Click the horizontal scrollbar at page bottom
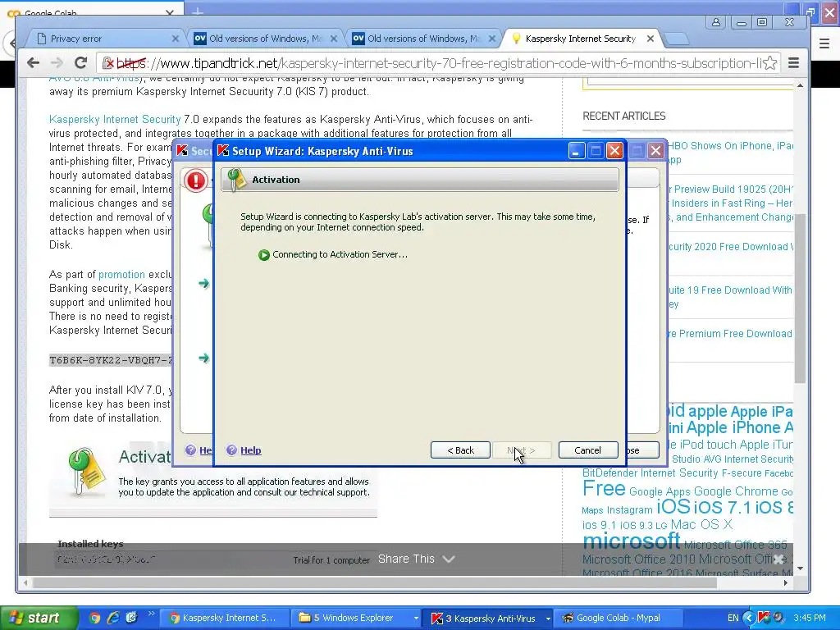This screenshot has width=840, height=630. click(375, 582)
